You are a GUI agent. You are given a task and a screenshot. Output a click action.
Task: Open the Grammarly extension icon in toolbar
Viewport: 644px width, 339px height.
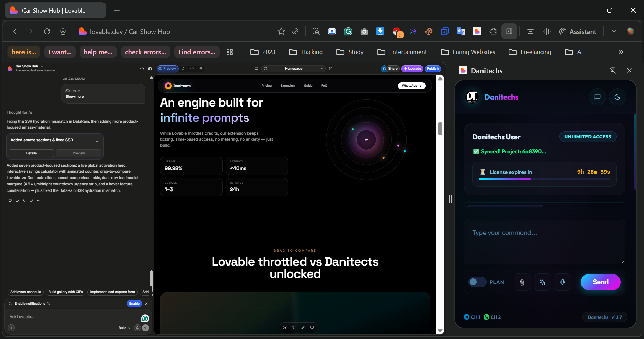[348, 31]
